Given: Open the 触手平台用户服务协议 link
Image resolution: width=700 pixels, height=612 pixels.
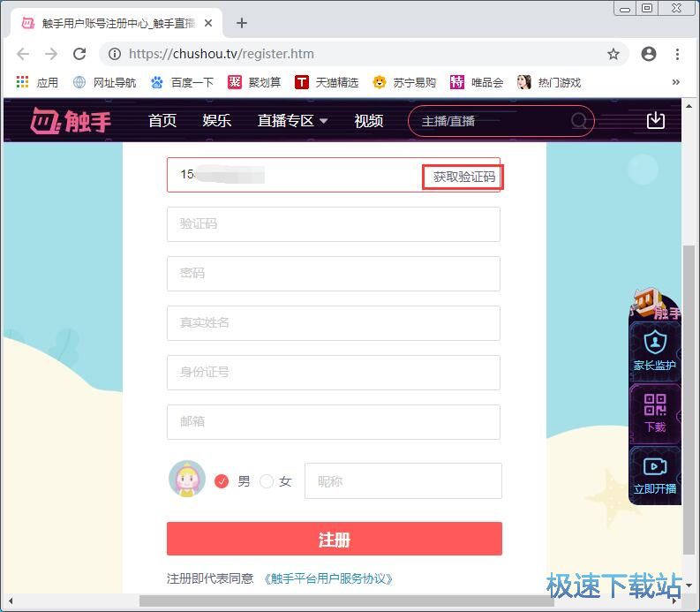Looking at the screenshot, I should (328, 579).
